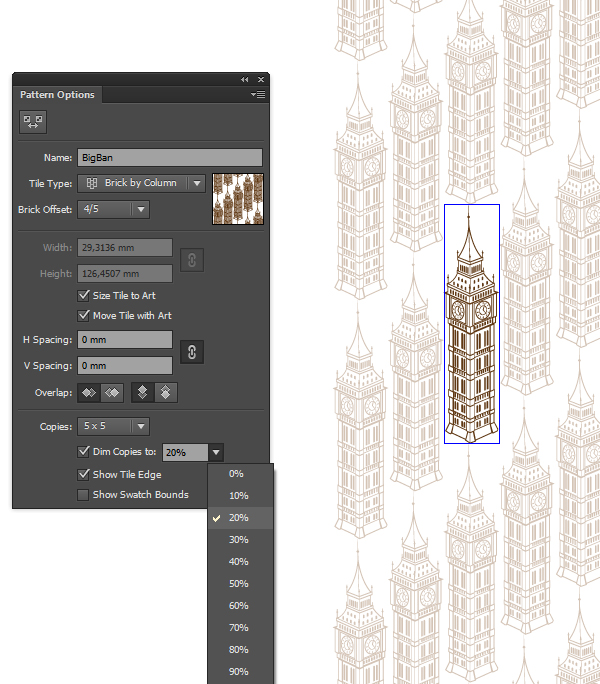Screen dimensions: 600x684
Task: Choose 0% from the dim list
Action: click(x=240, y=474)
